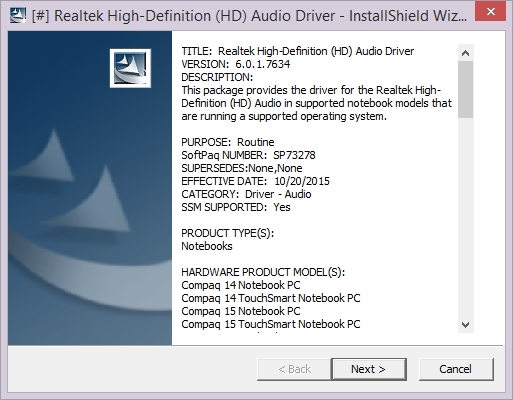This screenshot has height=400, width=513.
Task: Click the InstallShield logo in blue panel
Action: pos(130,68)
